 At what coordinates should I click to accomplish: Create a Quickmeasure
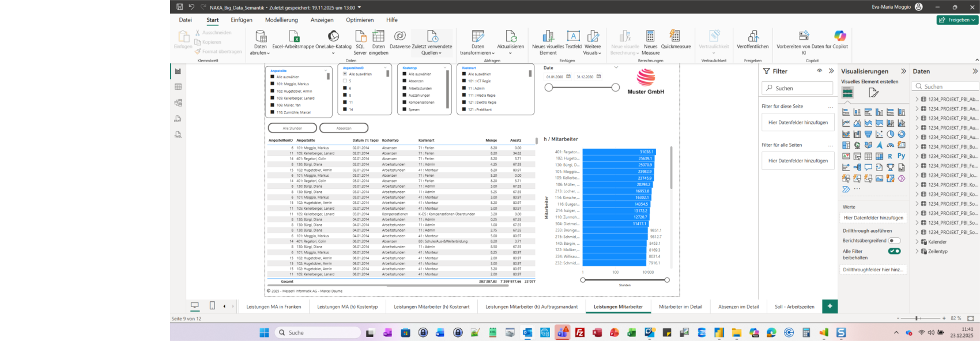coord(676,39)
